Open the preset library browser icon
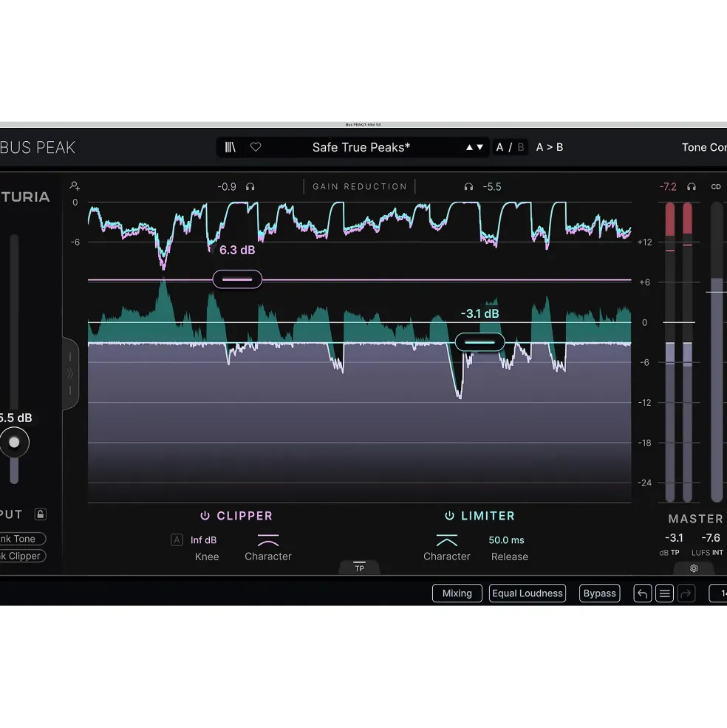The width and height of the screenshot is (727, 728). [231, 147]
